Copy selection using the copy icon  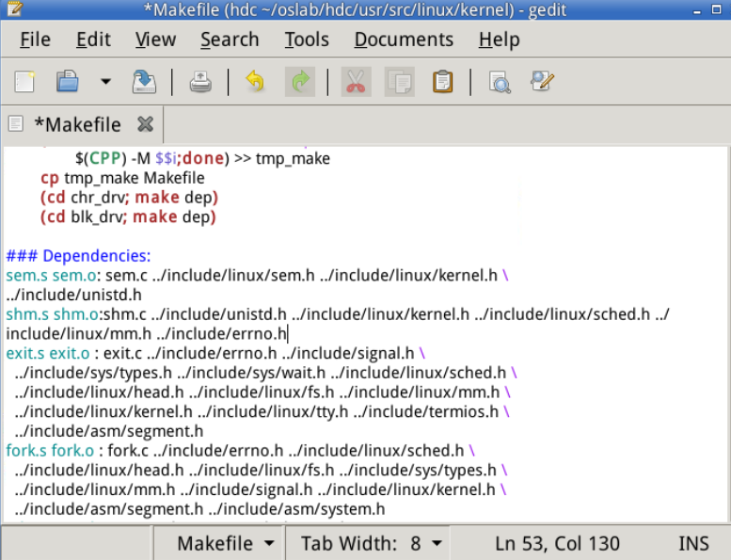[x=399, y=82]
